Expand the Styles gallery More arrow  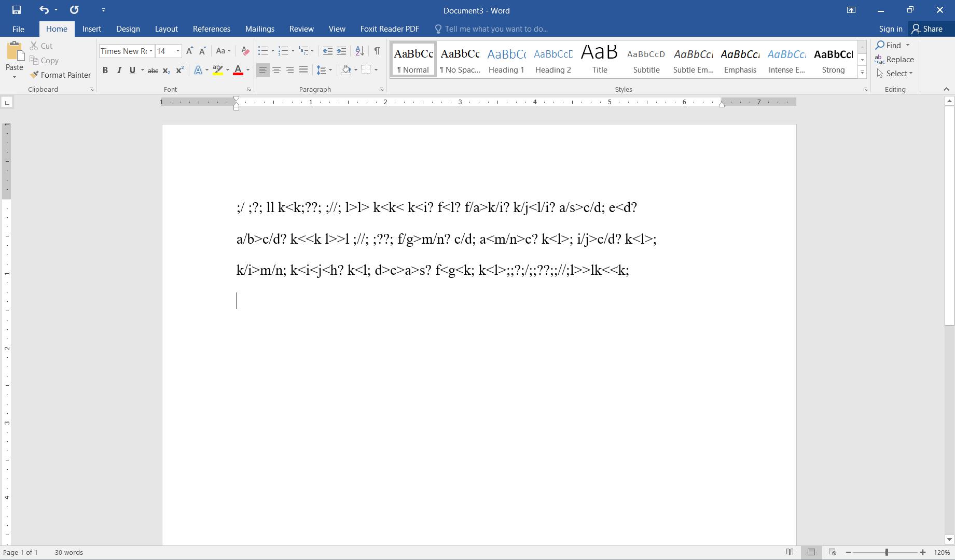click(862, 73)
